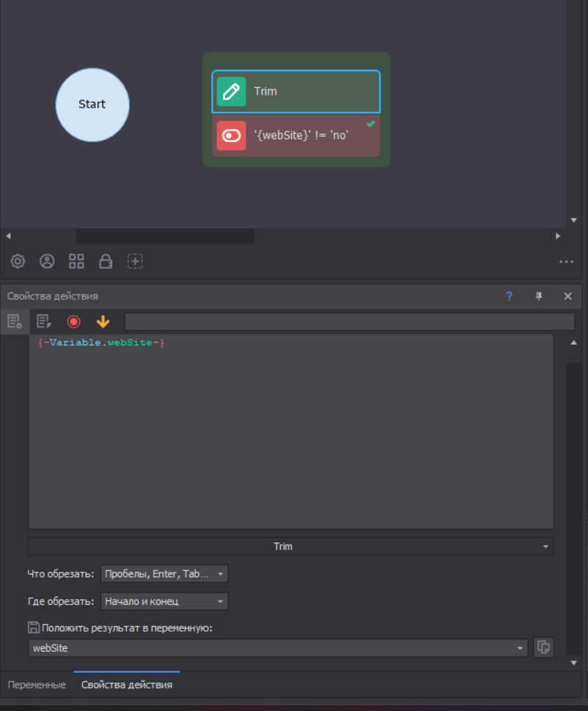Click the copy variable icon beside webSite
The image size is (588, 711).
click(543, 647)
